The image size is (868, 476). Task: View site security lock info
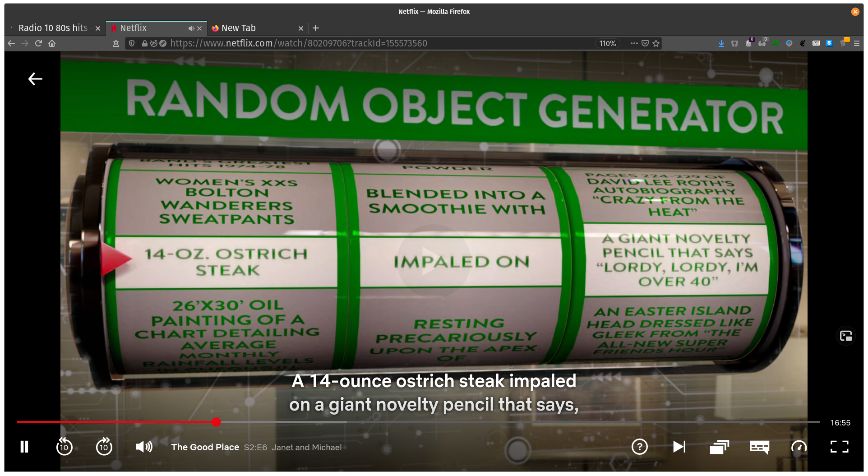tap(144, 43)
